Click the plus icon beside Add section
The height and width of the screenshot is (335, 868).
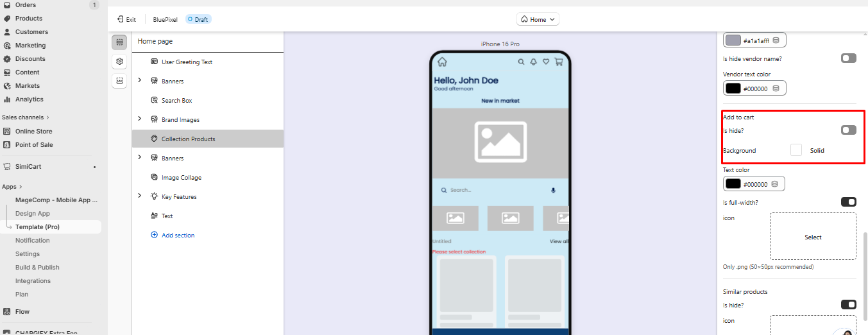[x=154, y=236]
